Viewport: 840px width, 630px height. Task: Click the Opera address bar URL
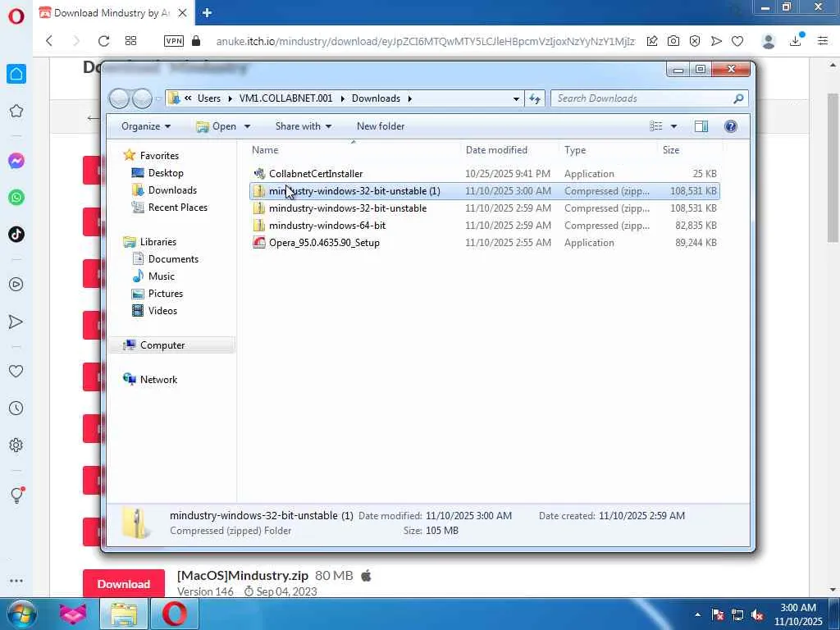pyautogui.click(x=426, y=41)
